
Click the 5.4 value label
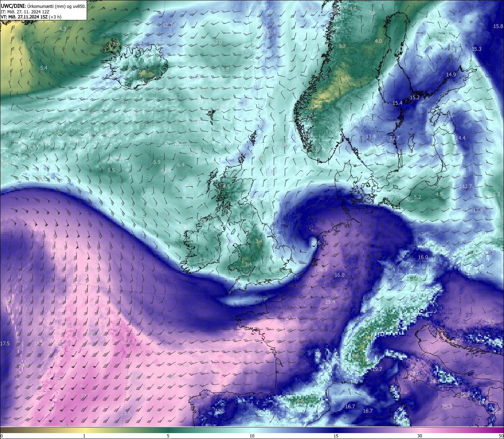[x=44, y=68]
